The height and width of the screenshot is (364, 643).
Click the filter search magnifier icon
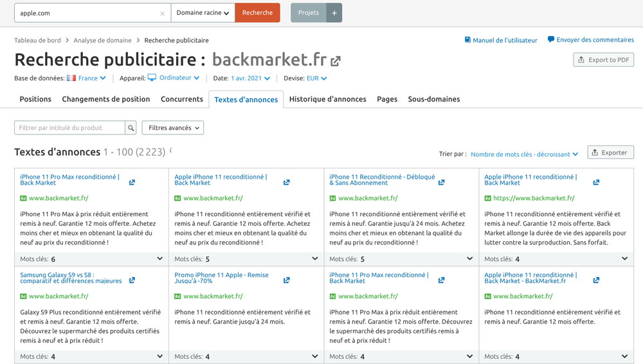click(x=131, y=127)
